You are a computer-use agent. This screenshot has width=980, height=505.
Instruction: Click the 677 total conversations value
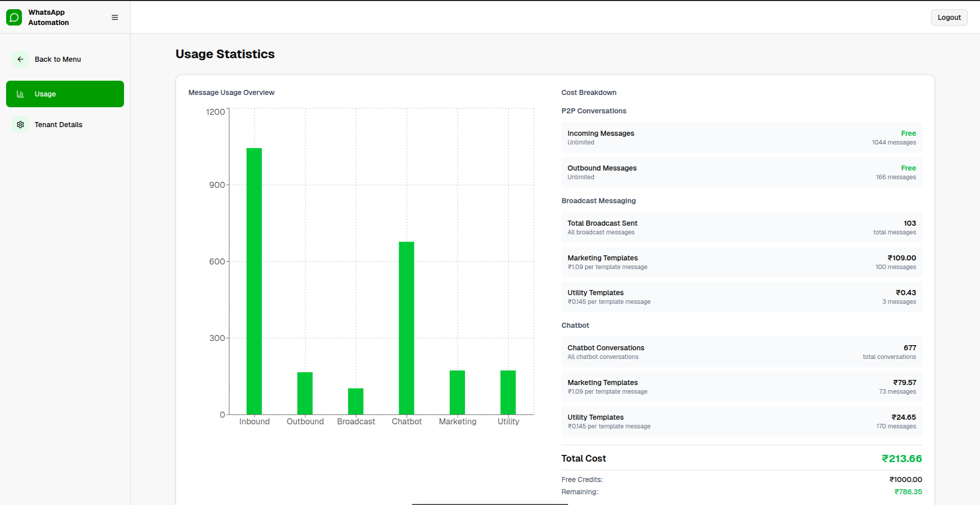(x=910, y=348)
